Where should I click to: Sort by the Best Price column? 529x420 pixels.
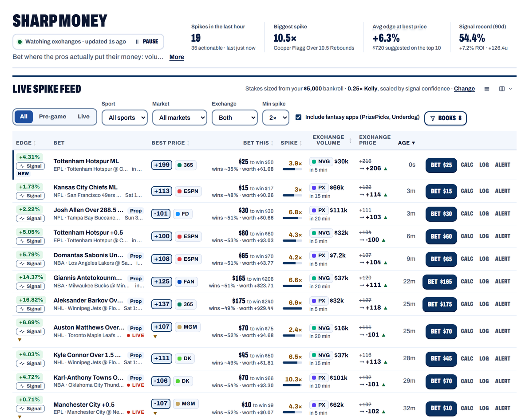click(170, 143)
